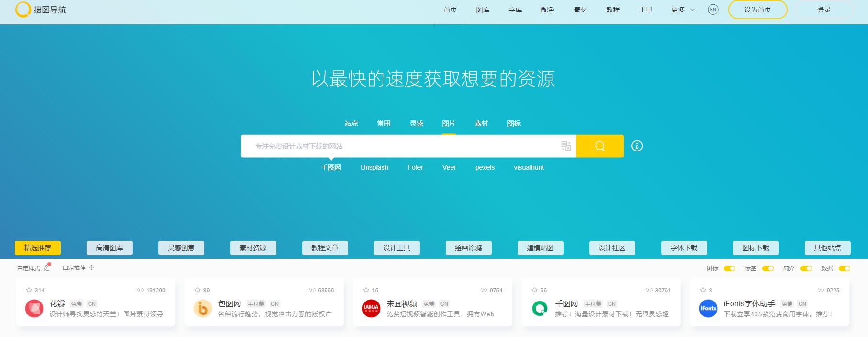Select the 绘画涂鸦 category
Viewport: 868px width, 337px height.
(x=469, y=248)
